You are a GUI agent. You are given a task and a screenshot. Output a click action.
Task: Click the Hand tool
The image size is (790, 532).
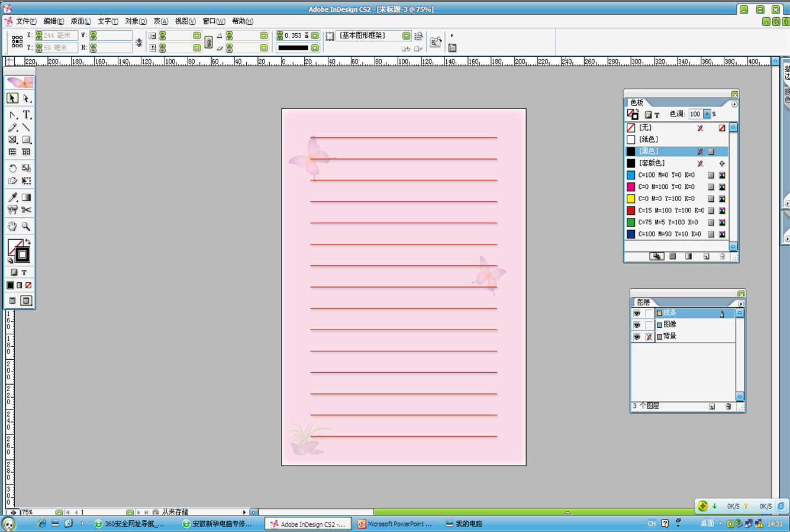coord(12,227)
